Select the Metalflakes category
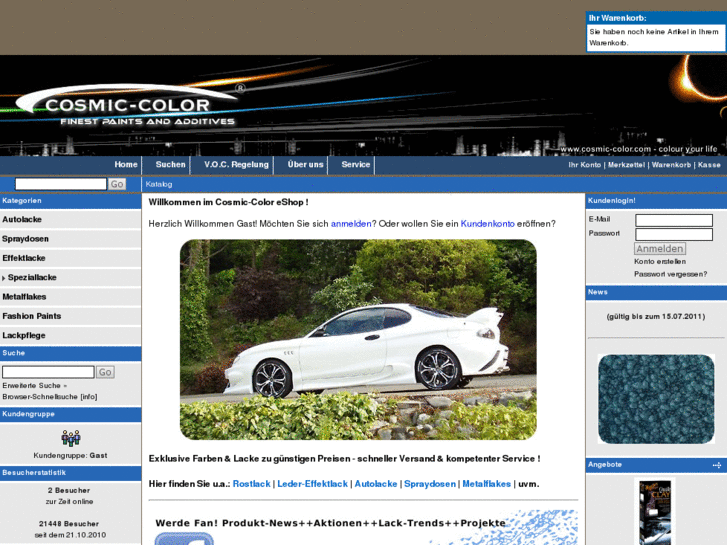 (x=24, y=297)
